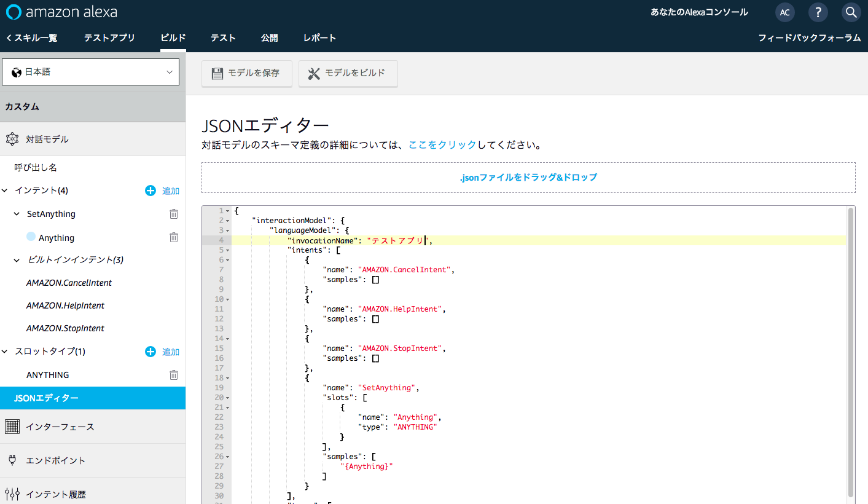This screenshot has width=868, height=504.
Task: Open the レポート tab
Action: (319, 38)
